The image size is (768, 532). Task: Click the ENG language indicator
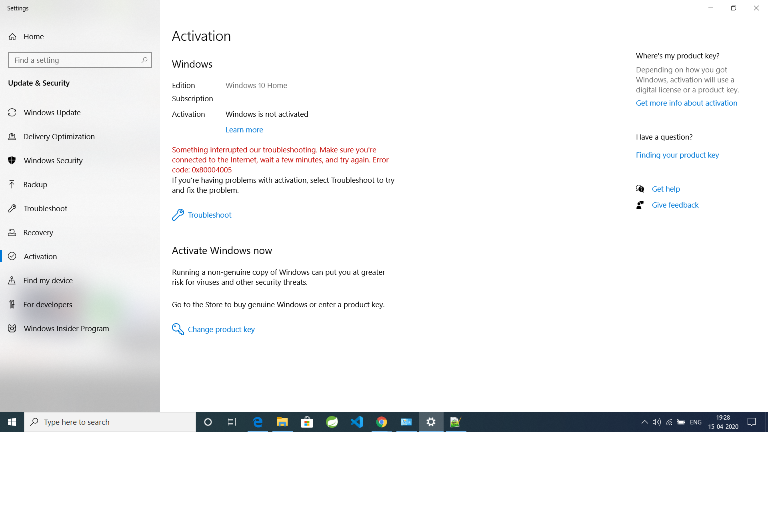click(x=696, y=422)
